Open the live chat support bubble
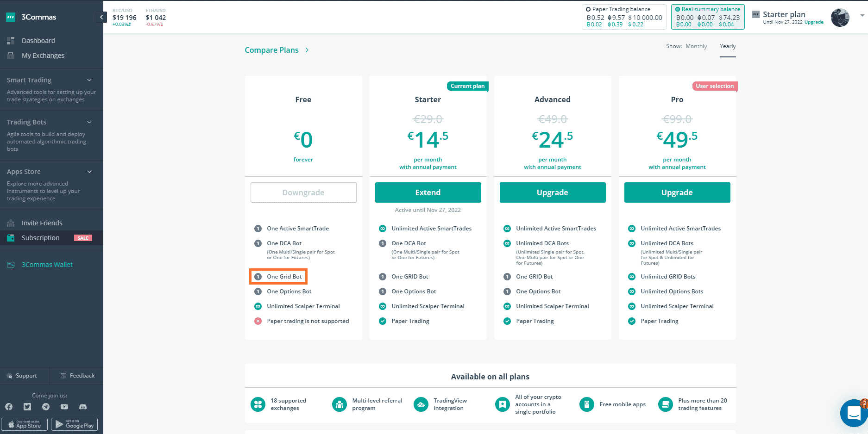868x434 pixels. pyautogui.click(x=853, y=413)
